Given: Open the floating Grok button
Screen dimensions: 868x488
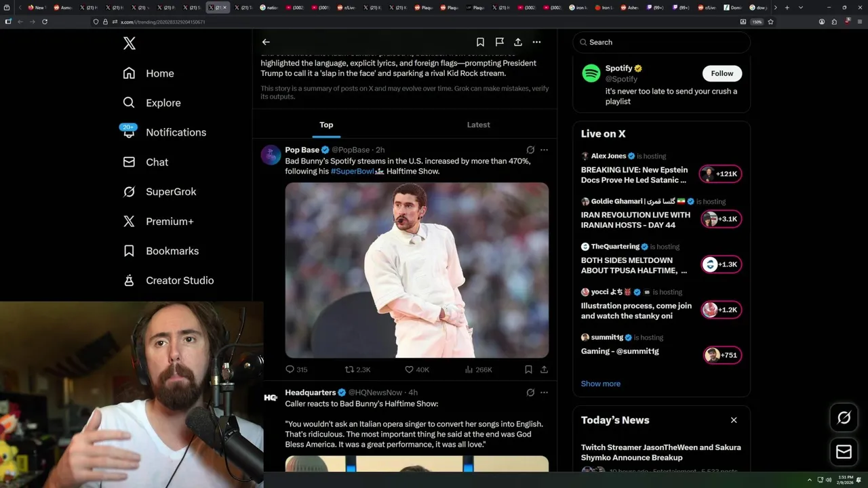Looking at the screenshot, I should click(x=844, y=418).
